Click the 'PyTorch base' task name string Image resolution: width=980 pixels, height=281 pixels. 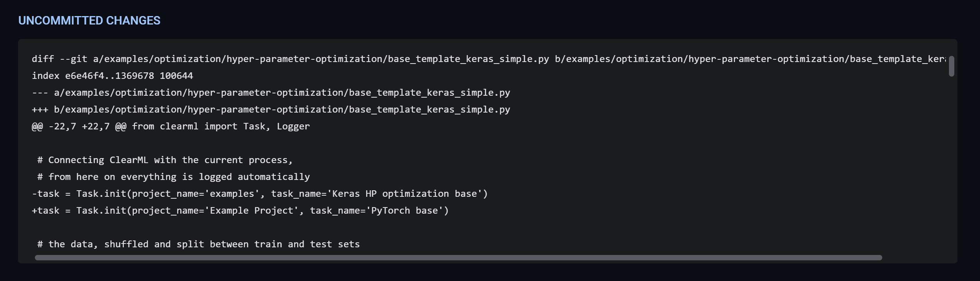(x=404, y=211)
